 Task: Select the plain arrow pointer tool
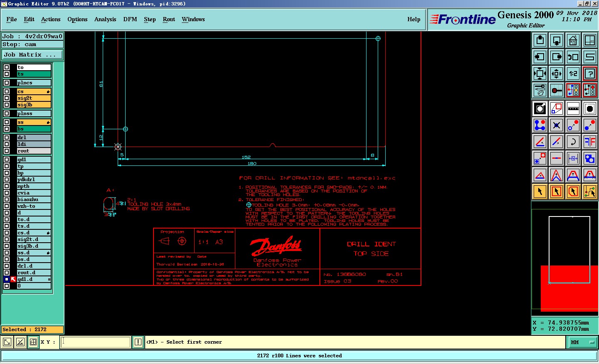pyautogui.click(x=540, y=192)
